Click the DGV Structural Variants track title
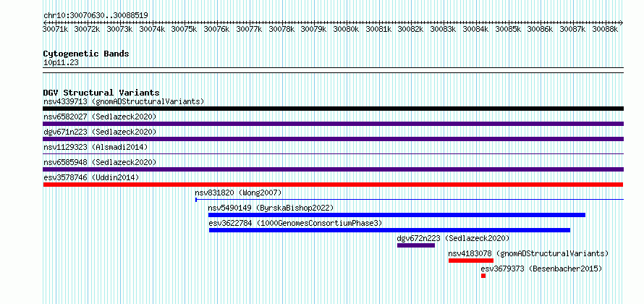The image size is (644, 304). click(x=101, y=93)
